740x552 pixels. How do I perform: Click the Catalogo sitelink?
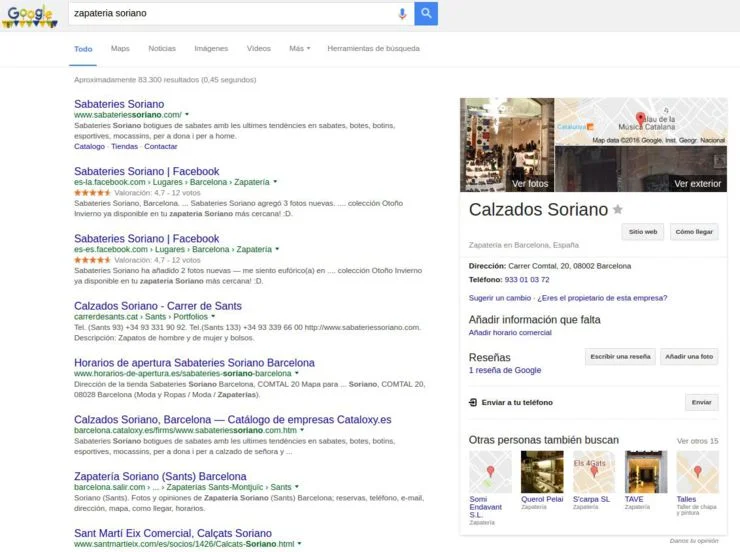tap(89, 146)
